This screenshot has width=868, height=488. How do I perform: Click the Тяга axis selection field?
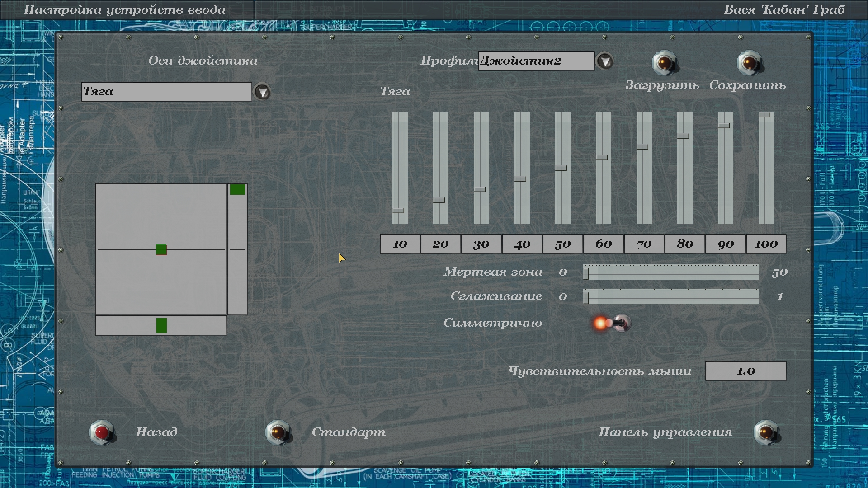tap(166, 92)
